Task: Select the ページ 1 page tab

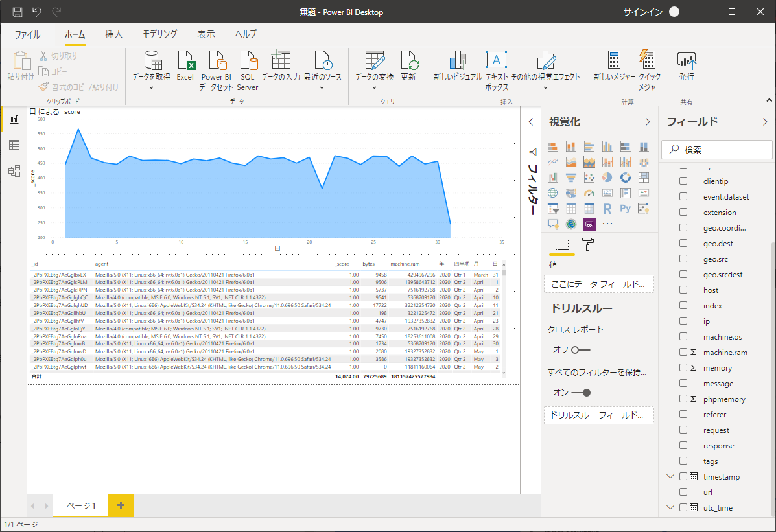Action: click(80, 505)
